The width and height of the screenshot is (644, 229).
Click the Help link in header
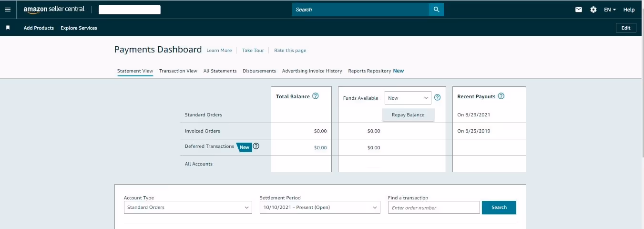629,10
